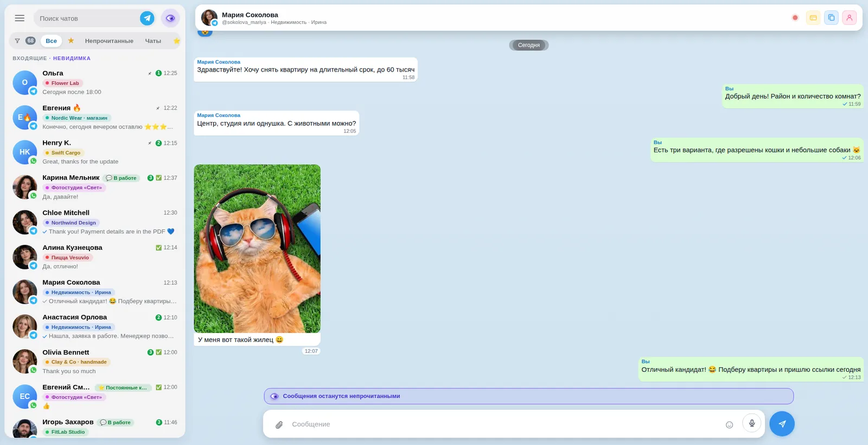Open the pink contact profile icon
868x445 pixels.
coord(850,18)
